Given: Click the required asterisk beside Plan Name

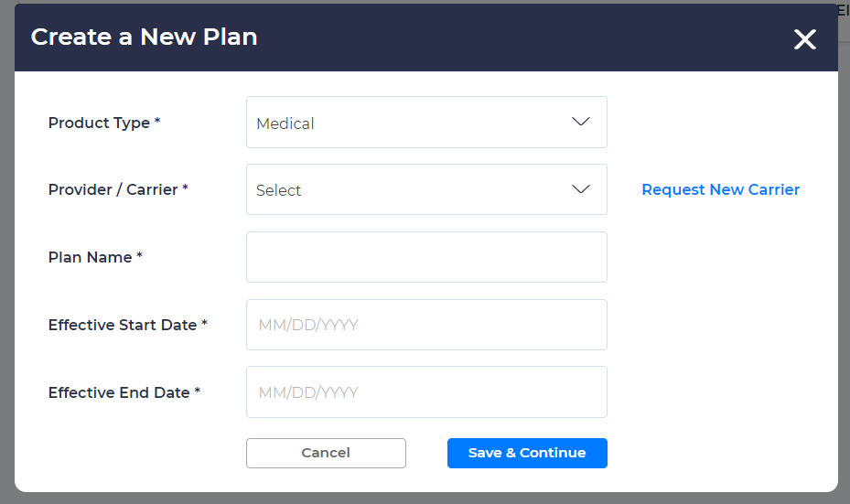Looking at the screenshot, I should [x=139, y=257].
